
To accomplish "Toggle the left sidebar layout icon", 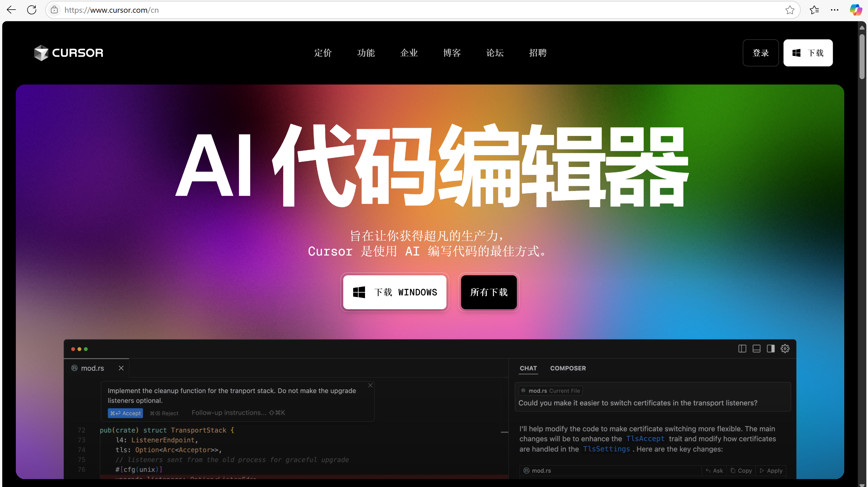I will click(742, 349).
